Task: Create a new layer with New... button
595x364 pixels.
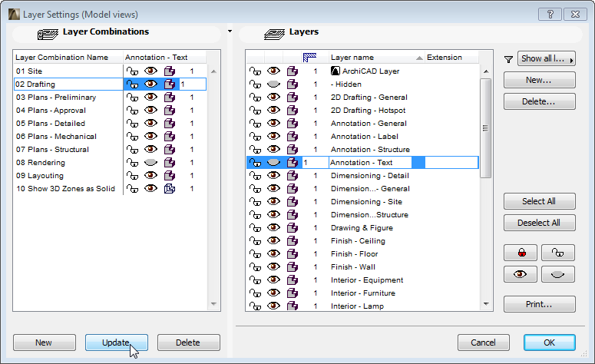Action: [539, 80]
